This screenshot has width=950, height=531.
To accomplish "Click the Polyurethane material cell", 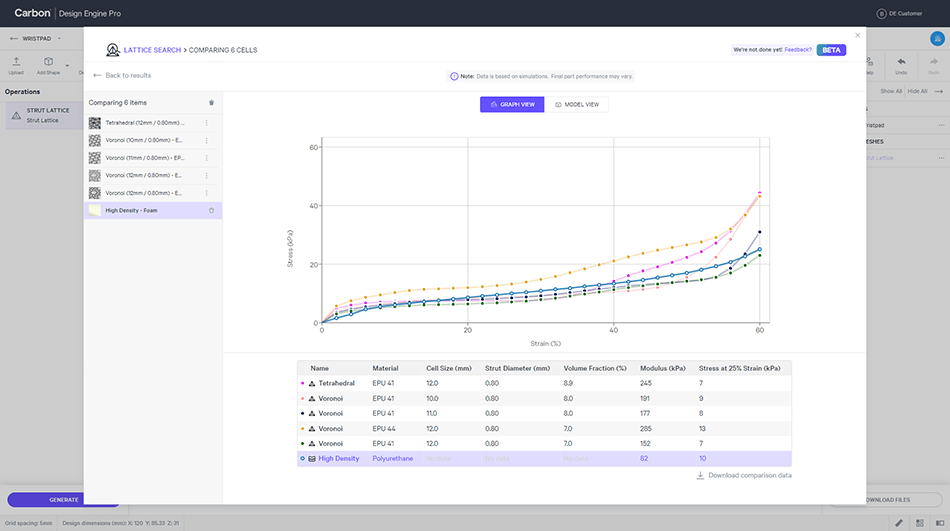I will [x=393, y=459].
